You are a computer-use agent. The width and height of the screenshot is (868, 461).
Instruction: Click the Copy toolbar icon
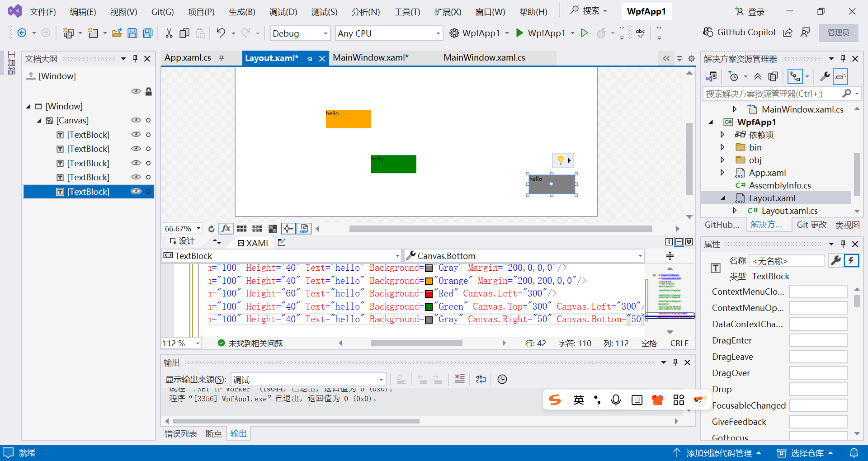click(184, 33)
